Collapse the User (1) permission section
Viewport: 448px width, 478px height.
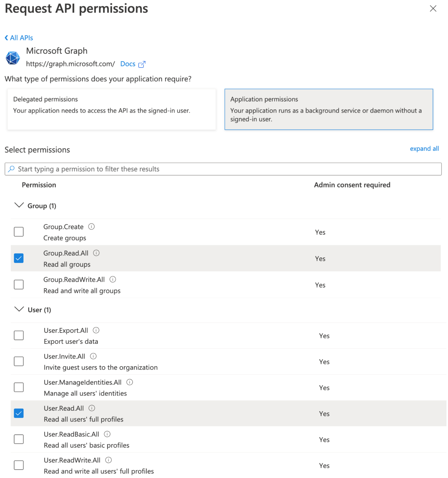(x=19, y=309)
